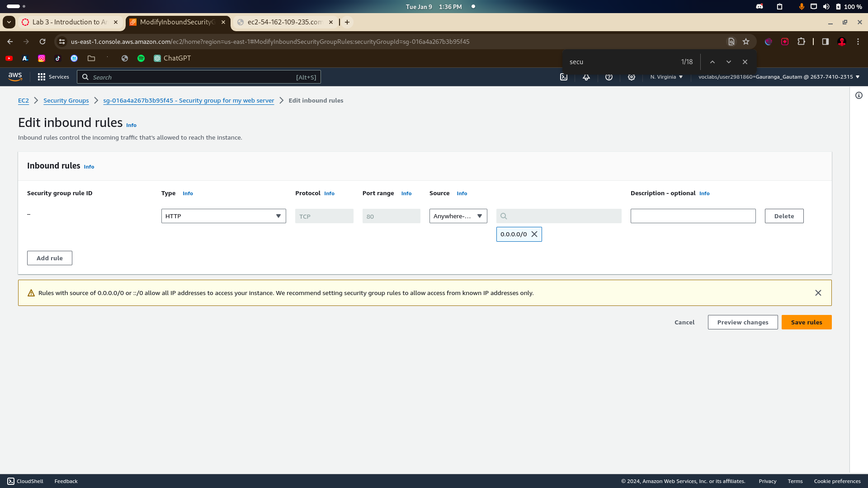868x488 pixels.
Task: Click the Save rules button
Action: (807, 322)
